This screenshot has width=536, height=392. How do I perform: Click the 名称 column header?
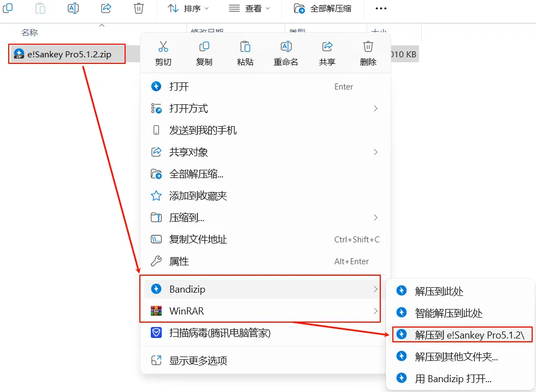[30, 32]
